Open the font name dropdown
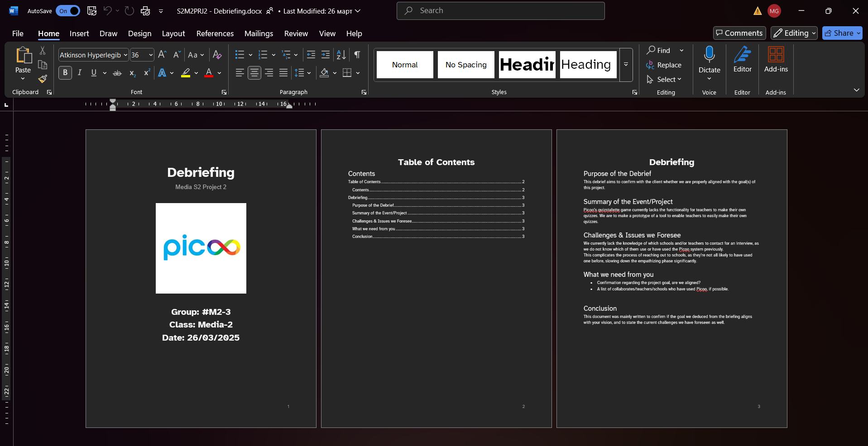868x446 pixels. coord(125,55)
